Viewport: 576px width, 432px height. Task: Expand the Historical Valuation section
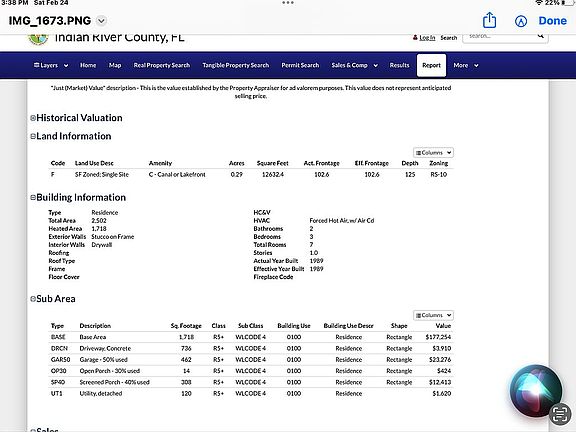[x=33, y=118]
